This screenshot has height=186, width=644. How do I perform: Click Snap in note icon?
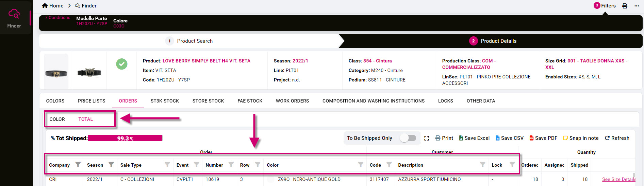(565, 138)
